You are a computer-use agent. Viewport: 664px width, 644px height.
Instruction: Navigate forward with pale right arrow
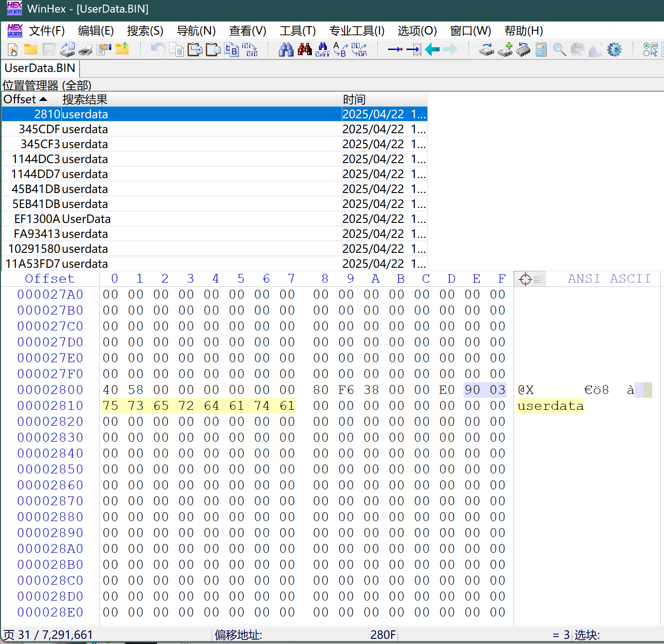click(450, 50)
